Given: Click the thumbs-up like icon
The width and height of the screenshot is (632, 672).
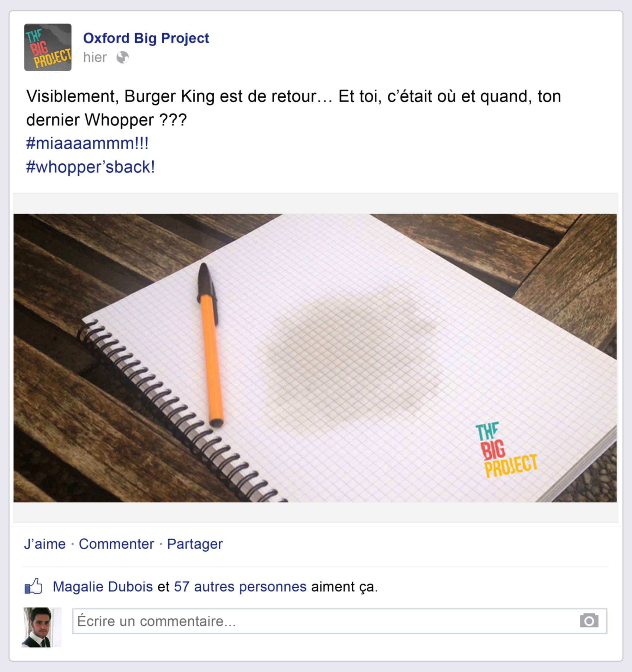Looking at the screenshot, I should (x=33, y=586).
